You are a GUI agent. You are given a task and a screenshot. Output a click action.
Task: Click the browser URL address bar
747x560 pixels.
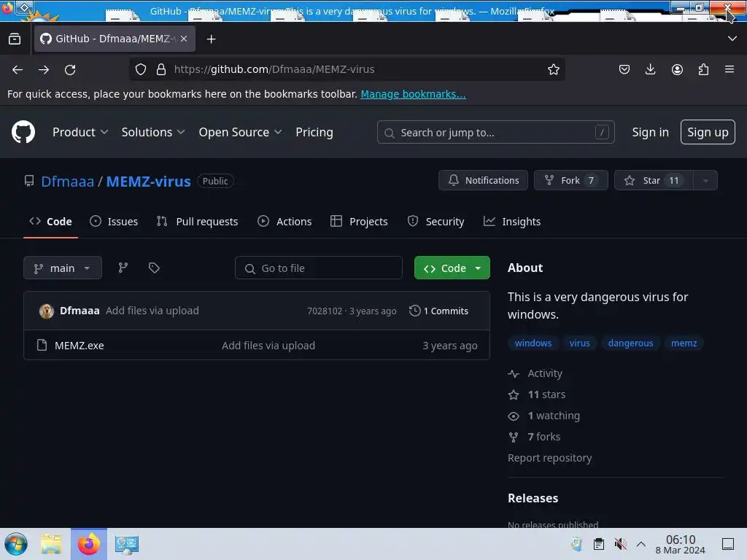click(x=348, y=69)
